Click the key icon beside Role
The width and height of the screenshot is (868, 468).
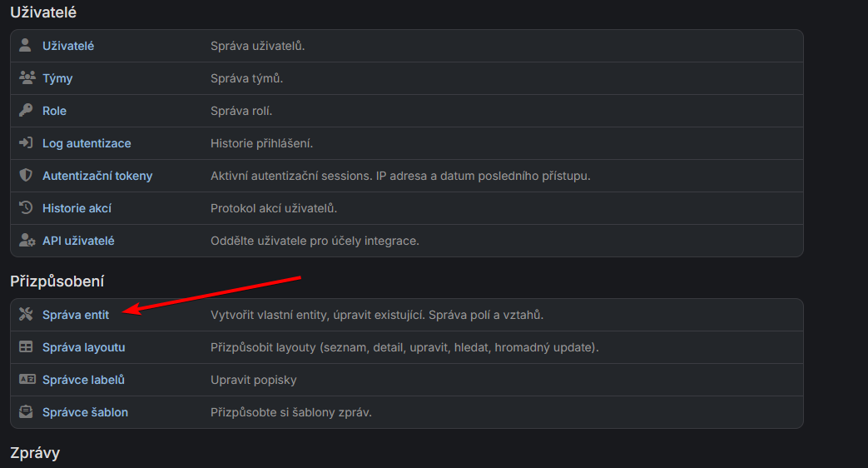point(26,111)
